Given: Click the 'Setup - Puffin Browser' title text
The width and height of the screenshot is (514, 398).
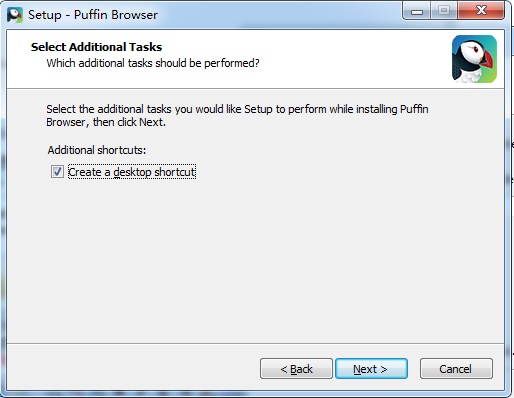Looking at the screenshot, I should click(x=93, y=15).
